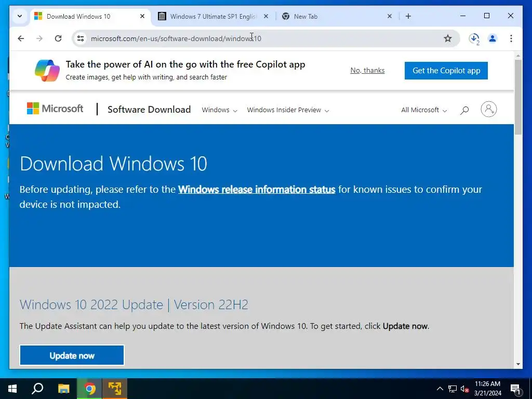Click the scrollbar down arrow
Screen dimensions: 532x399
(518, 364)
